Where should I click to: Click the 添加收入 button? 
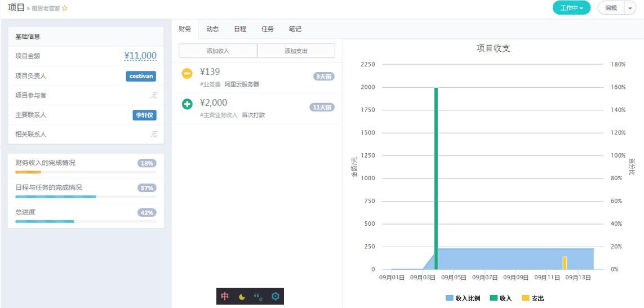[x=218, y=51]
